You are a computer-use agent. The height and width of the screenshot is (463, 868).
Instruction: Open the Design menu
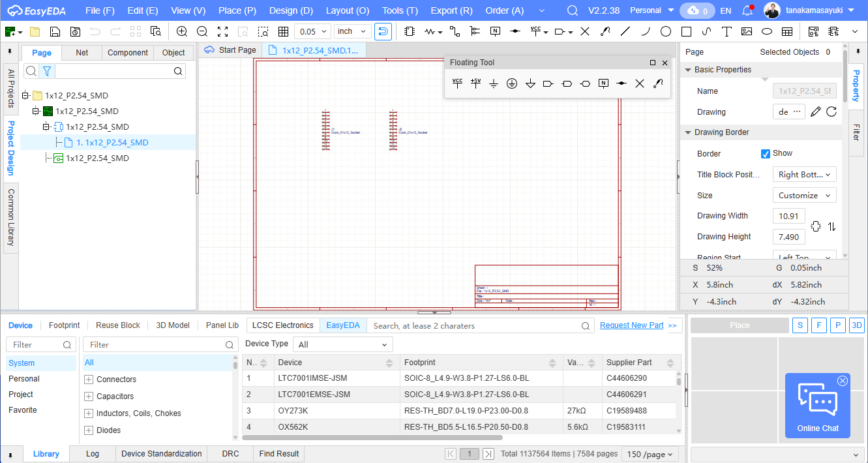point(291,10)
